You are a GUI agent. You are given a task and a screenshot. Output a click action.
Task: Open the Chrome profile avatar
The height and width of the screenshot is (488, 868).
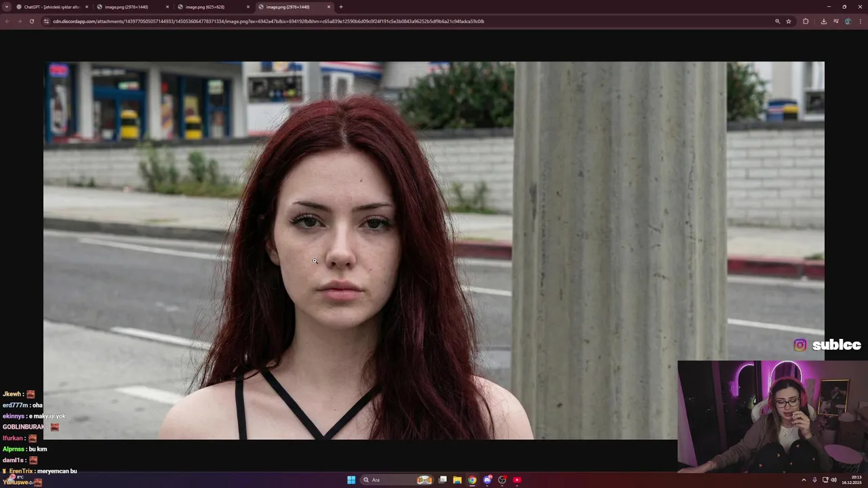point(848,21)
